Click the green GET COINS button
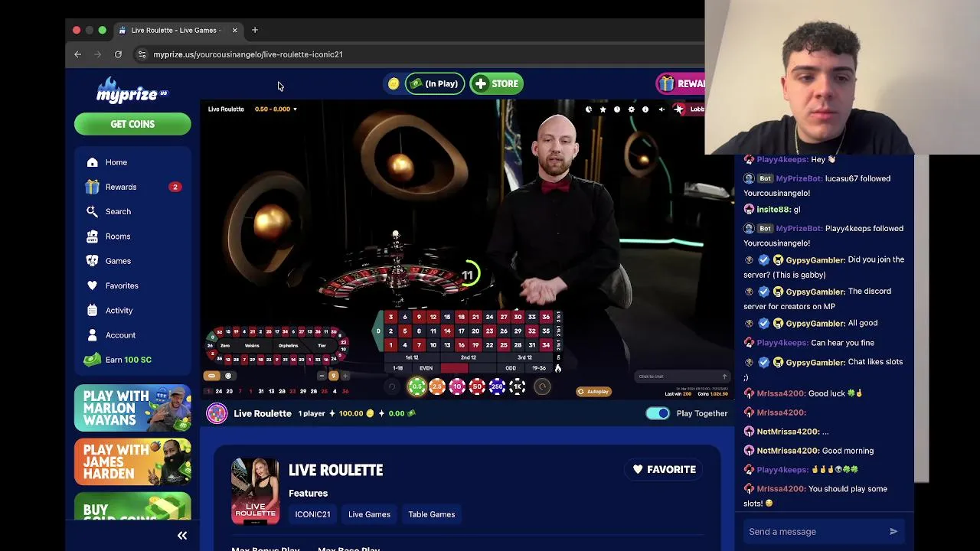This screenshot has height=551, width=980. [132, 124]
